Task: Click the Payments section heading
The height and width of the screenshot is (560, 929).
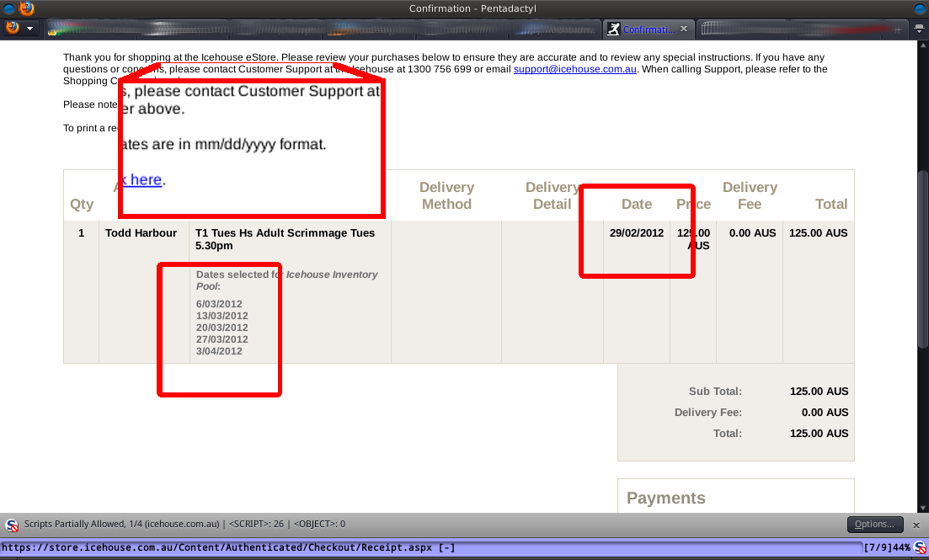Action: (x=665, y=498)
